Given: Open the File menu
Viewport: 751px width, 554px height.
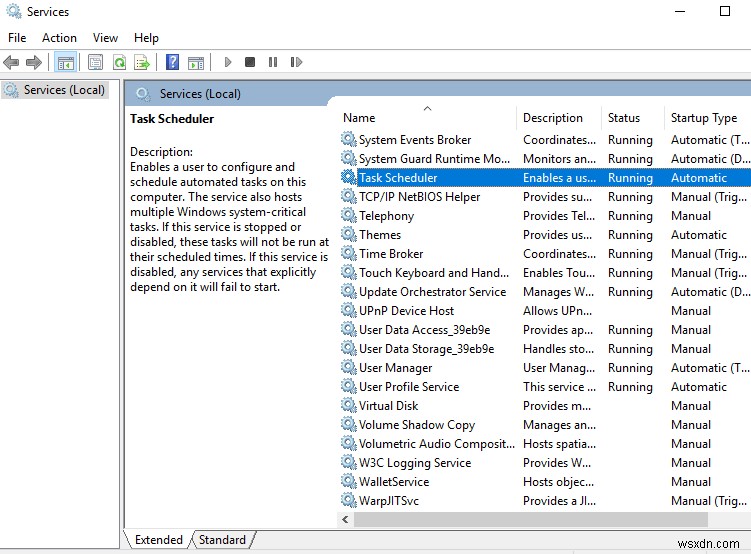Looking at the screenshot, I should (17, 38).
